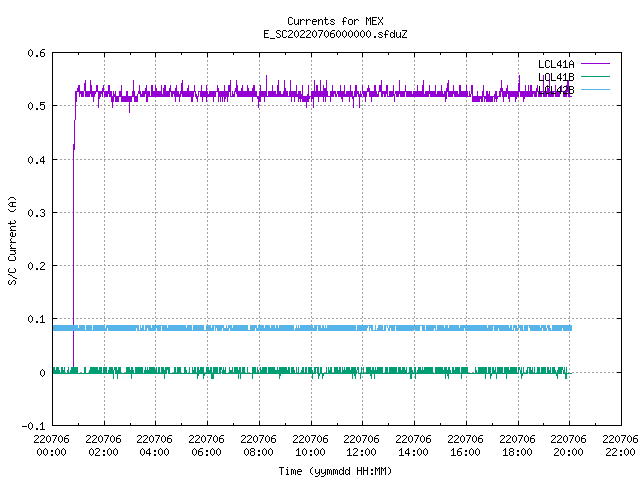This screenshot has height=480, width=640.
Task: Click the 220706 00:00 x-axis tick label
Action: [51, 446]
